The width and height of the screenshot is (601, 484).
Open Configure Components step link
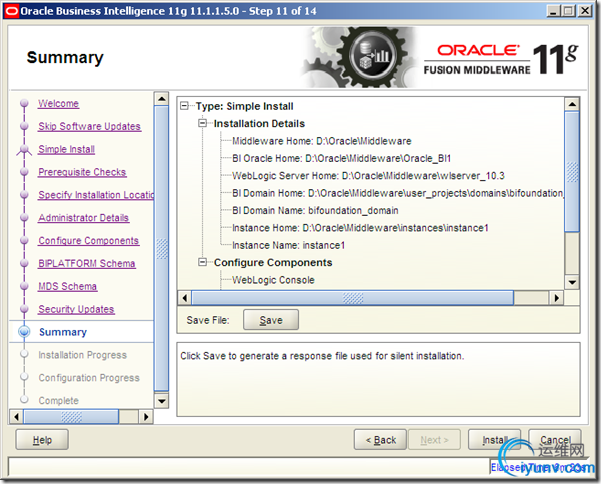point(88,241)
